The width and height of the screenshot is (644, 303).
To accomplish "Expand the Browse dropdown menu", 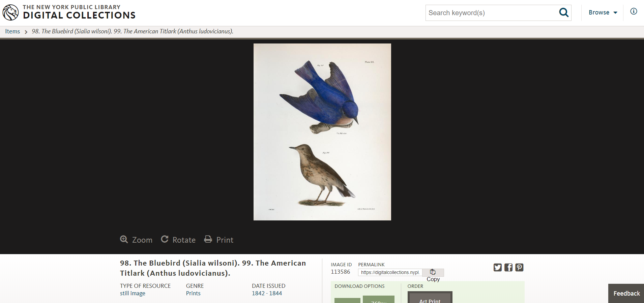I will [603, 12].
